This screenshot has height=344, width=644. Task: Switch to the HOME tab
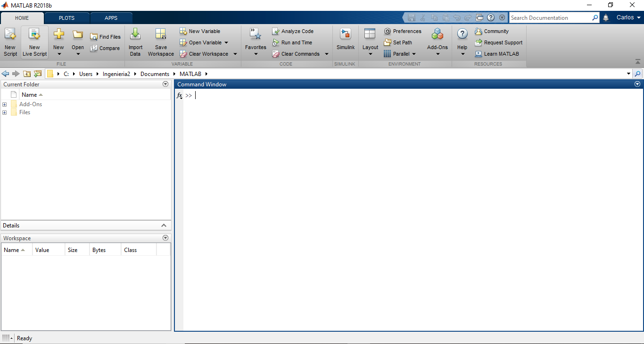click(x=22, y=18)
